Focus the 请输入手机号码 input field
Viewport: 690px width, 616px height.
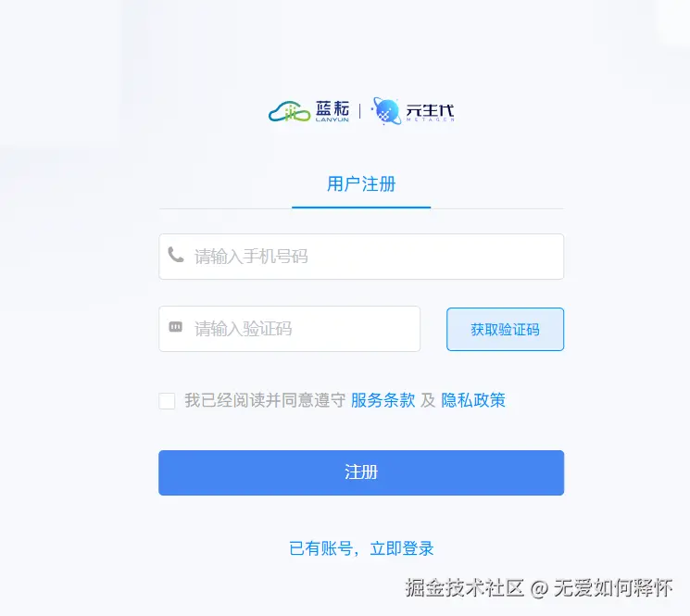361,257
